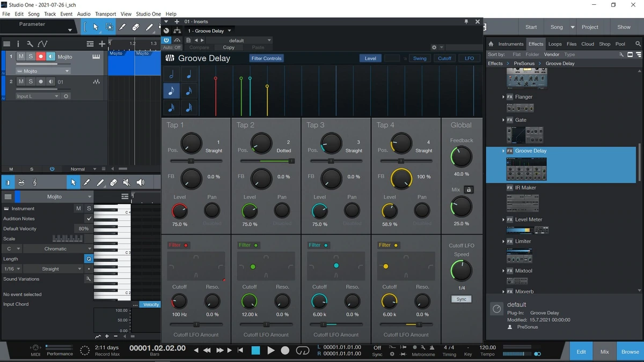Toggle the Mix lock icon

(x=469, y=189)
